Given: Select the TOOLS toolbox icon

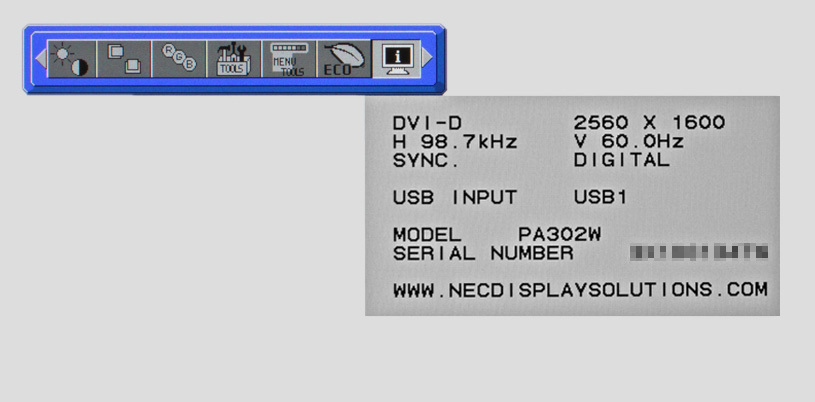Looking at the screenshot, I should (x=234, y=59).
